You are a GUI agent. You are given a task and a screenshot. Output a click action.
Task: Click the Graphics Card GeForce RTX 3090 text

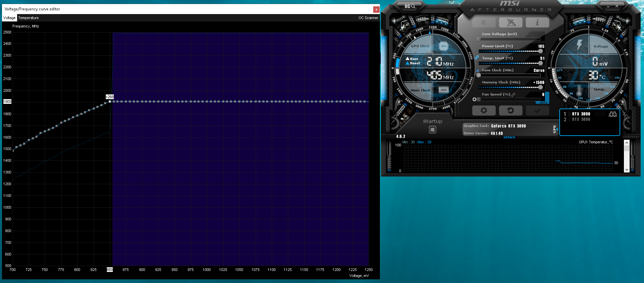(x=495, y=126)
